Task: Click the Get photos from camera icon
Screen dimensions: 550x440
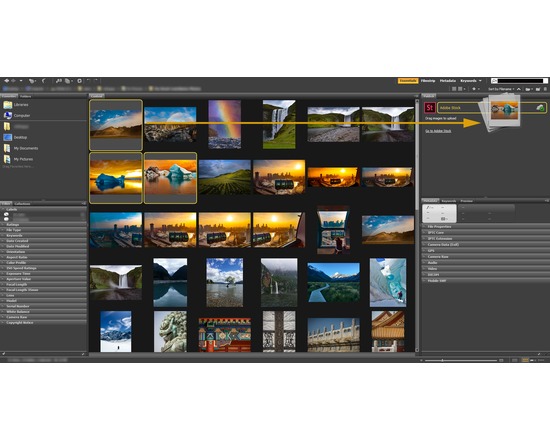Action: [59, 81]
